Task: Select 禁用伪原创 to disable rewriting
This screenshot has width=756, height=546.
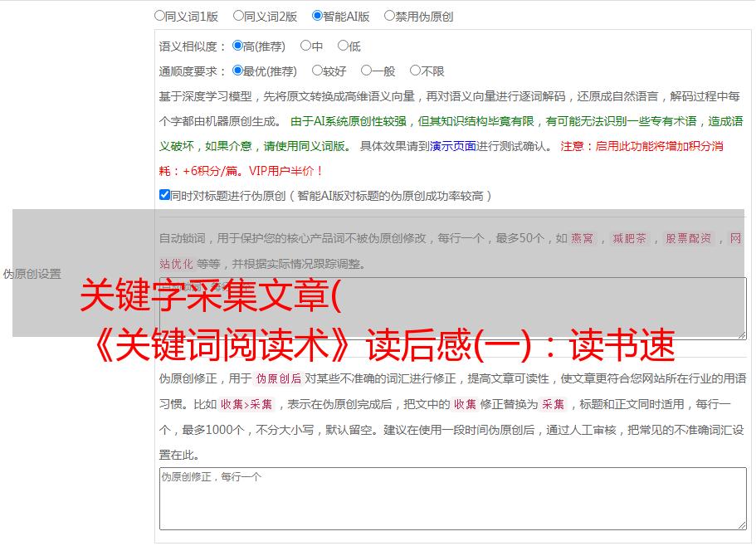Action: (389, 16)
